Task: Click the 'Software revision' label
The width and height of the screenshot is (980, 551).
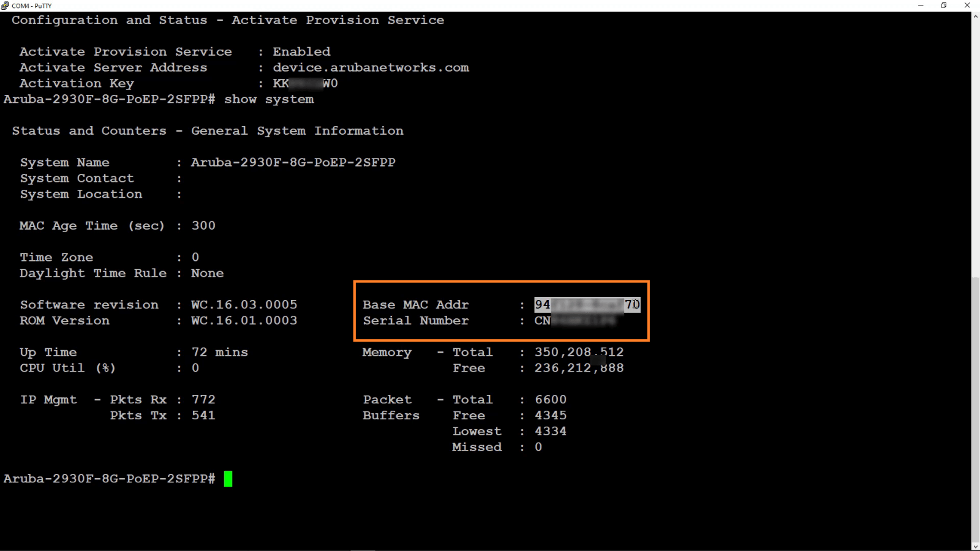Action: click(89, 304)
